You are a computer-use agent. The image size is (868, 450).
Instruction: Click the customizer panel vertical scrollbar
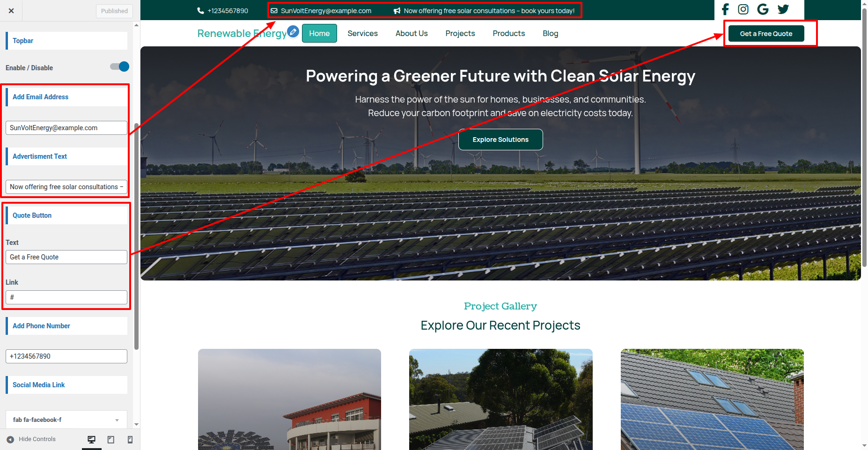click(x=136, y=234)
